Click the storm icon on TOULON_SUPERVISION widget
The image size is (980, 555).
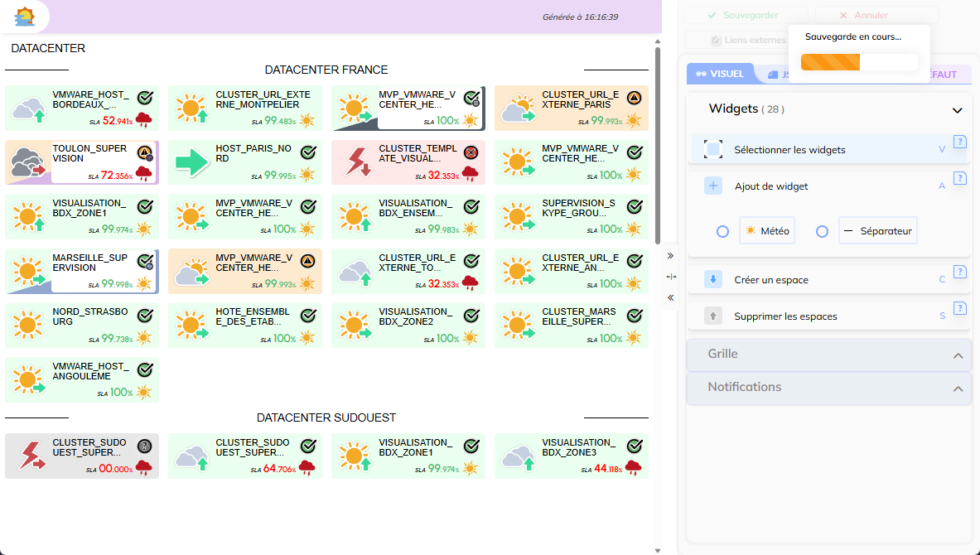tap(28, 162)
